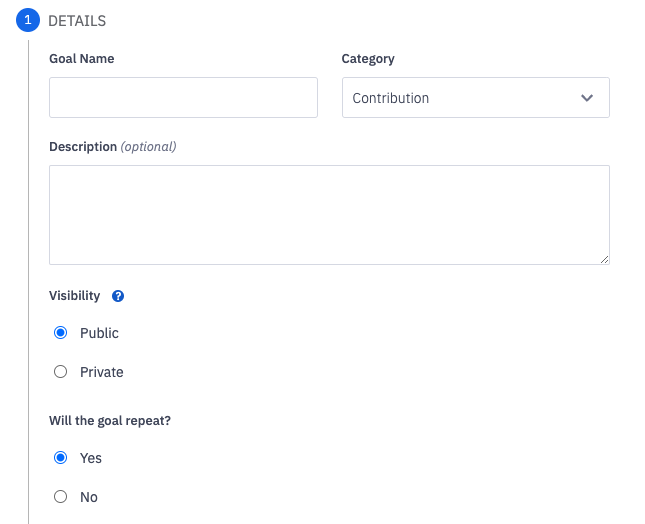Choose Yes radio for goal repeat
This screenshot has width=645, height=524.
(x=60, y=458)
